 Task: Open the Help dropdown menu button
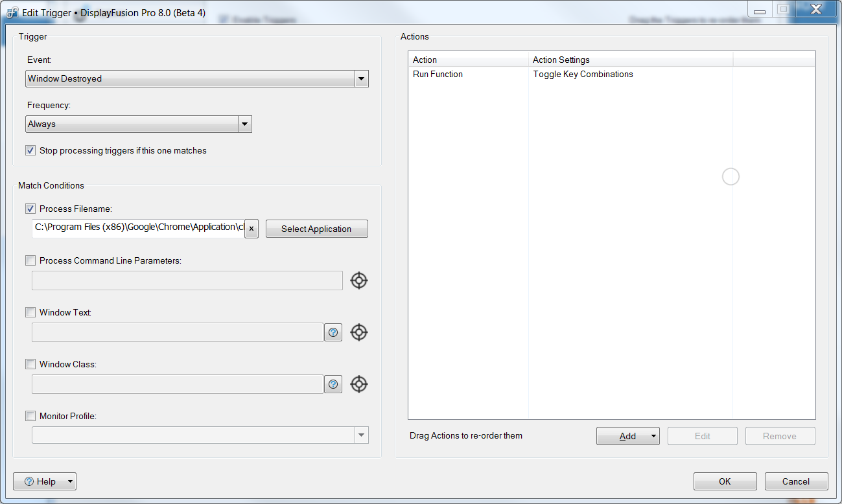click(45, 481)
